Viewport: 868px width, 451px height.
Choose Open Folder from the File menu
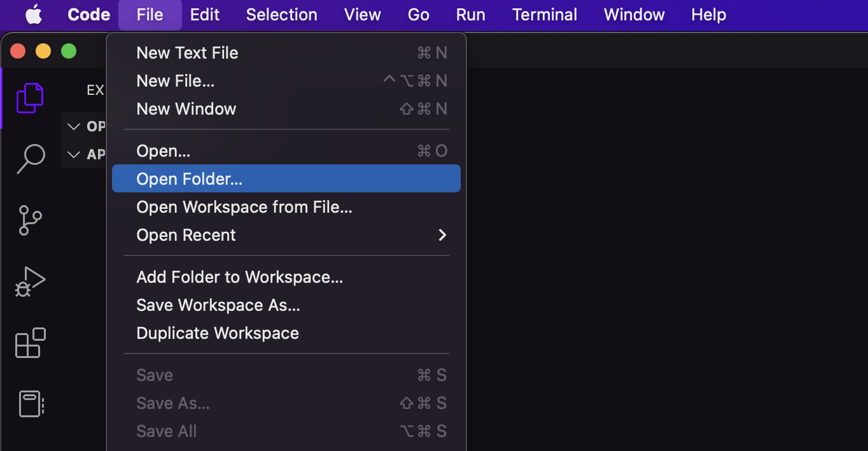pyautogui.click(x=188, y=178)
